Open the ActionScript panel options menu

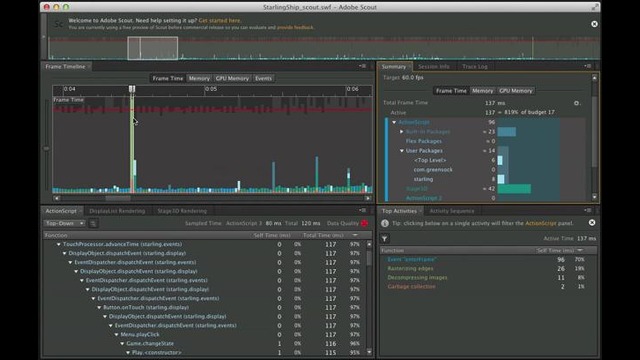click(362, 211)
